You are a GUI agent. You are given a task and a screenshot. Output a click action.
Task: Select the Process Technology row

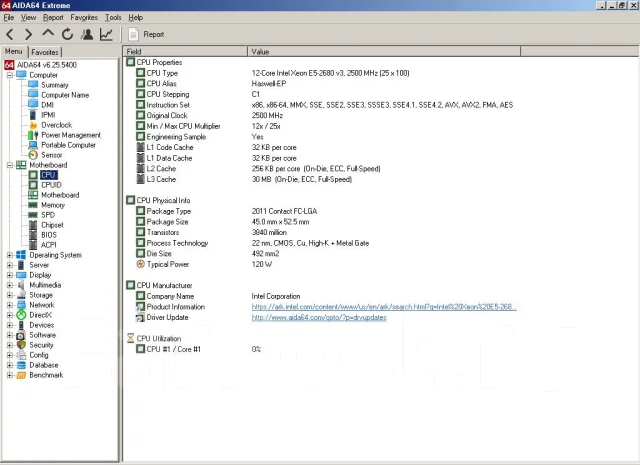pyautogui.click(x=252, y=243)
